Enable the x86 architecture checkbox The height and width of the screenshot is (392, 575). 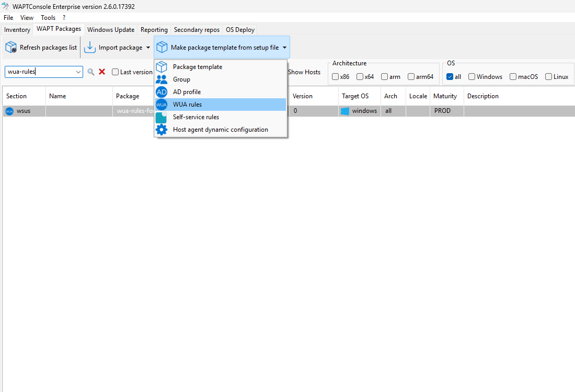point(335,77)
